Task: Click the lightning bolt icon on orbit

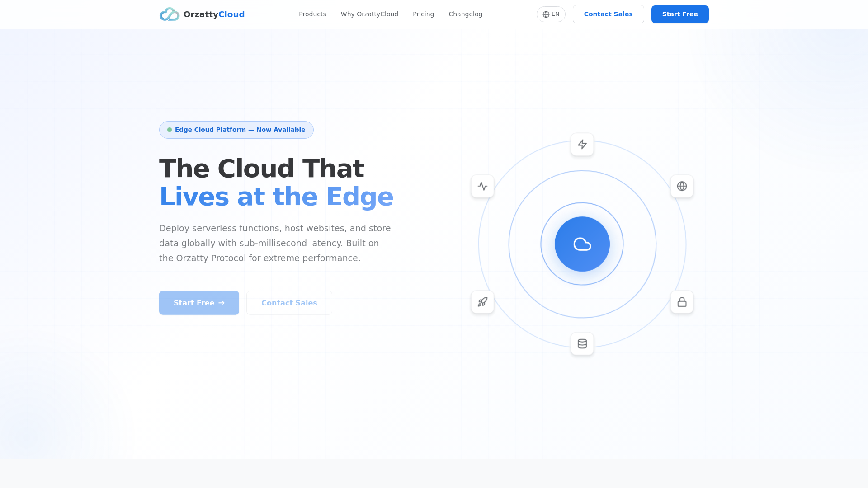Action: point(582,145)
